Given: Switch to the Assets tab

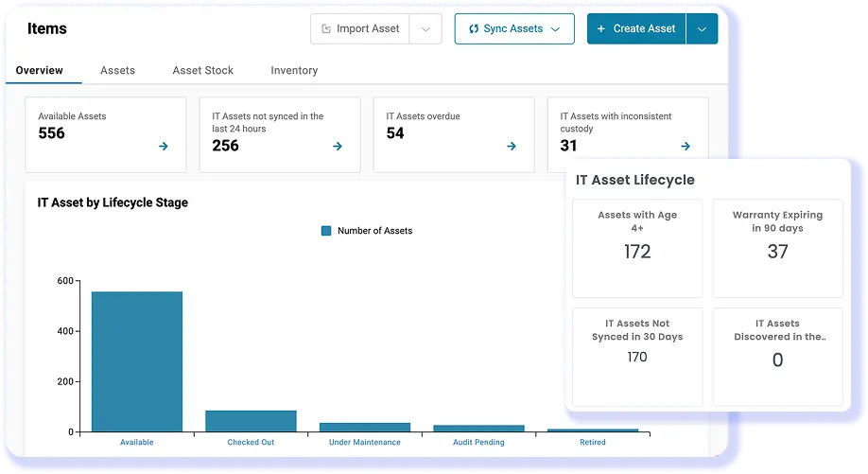Looking at the screenshot, I should tap(118, 71).
